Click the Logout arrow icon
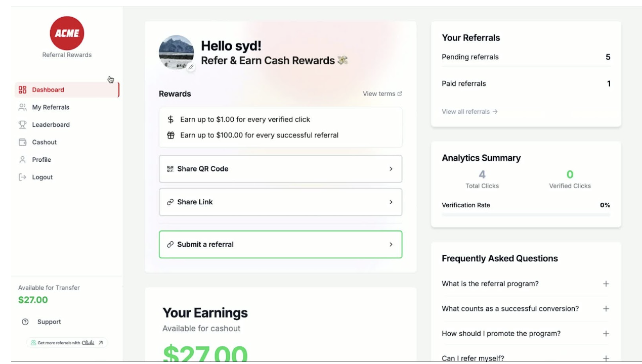 click(22, 177)
